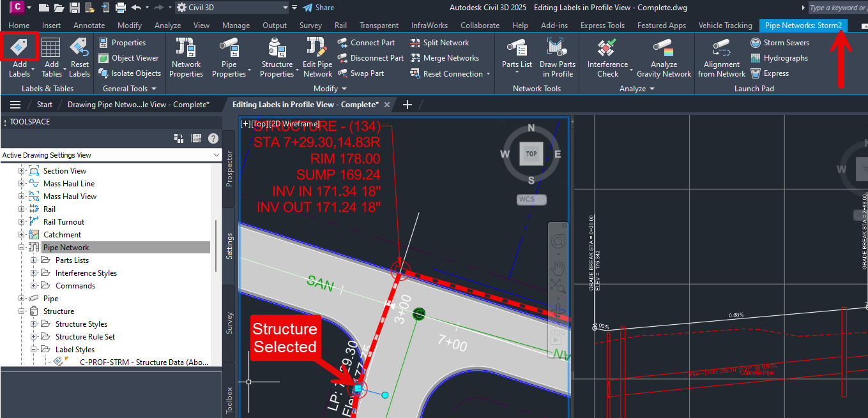Click the [Top] viewport view control
The height and width of the screenshot is (418, 868).
(x=259, y=124)
